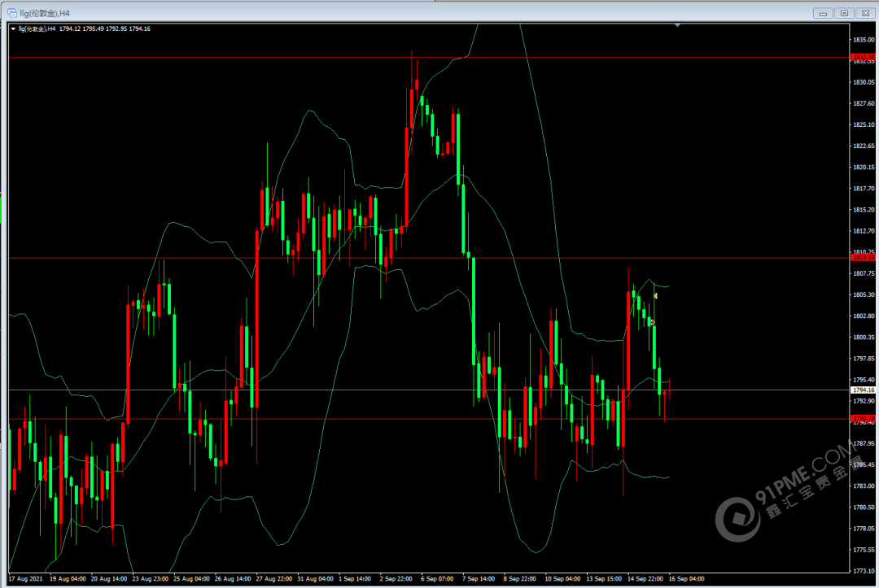Click the 6 Sep 07:00 time label
This screenshot has height=588, width=879.
point(437,579)
